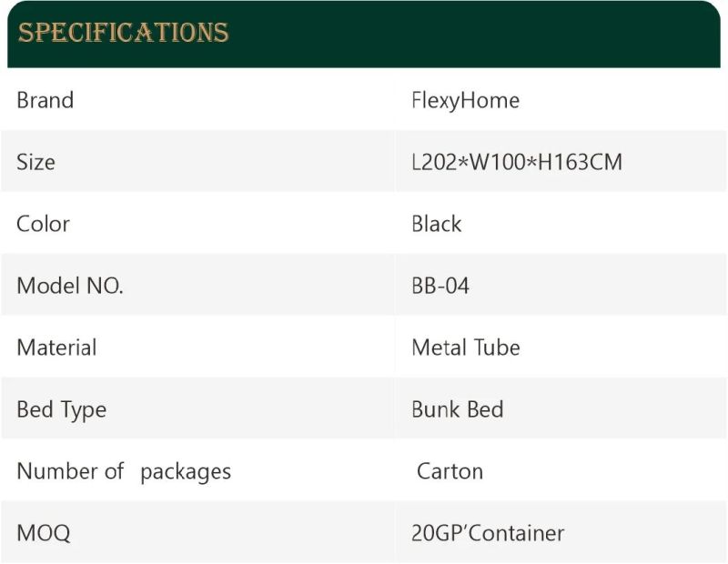Select the Size row label
This screenshot has width=728, height=564.
[x=35, y=162]
